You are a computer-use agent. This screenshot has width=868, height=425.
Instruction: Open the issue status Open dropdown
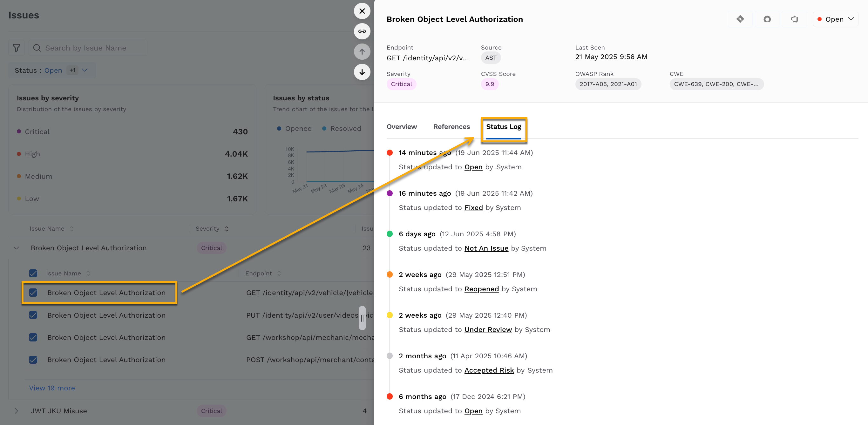pos(835,19)
